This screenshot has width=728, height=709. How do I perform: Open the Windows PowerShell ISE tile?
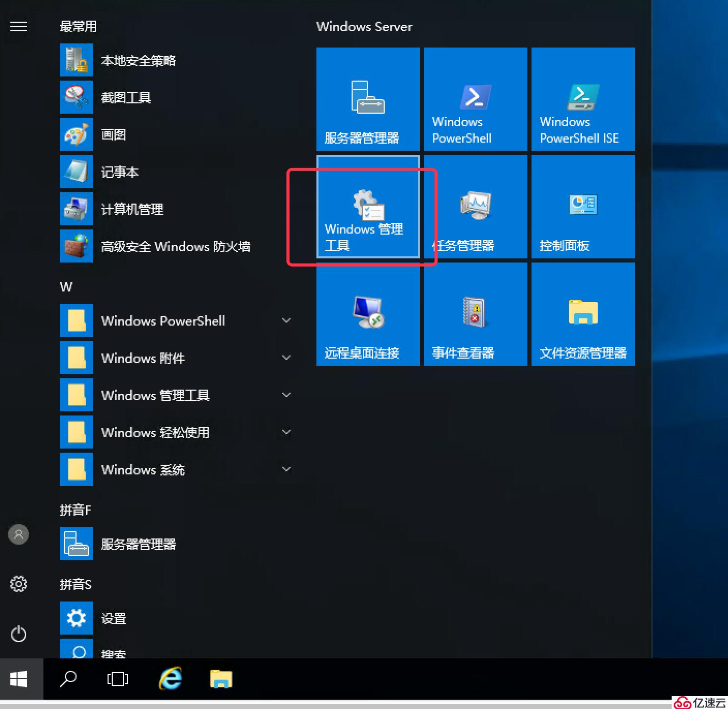pos(583,99)
